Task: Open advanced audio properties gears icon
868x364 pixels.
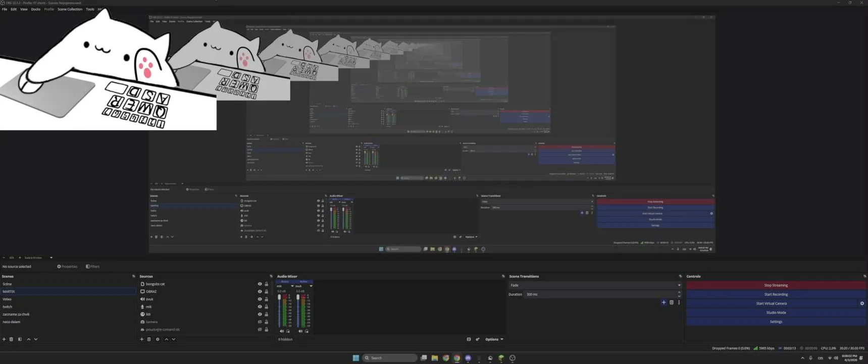Action: coord(478,339)
